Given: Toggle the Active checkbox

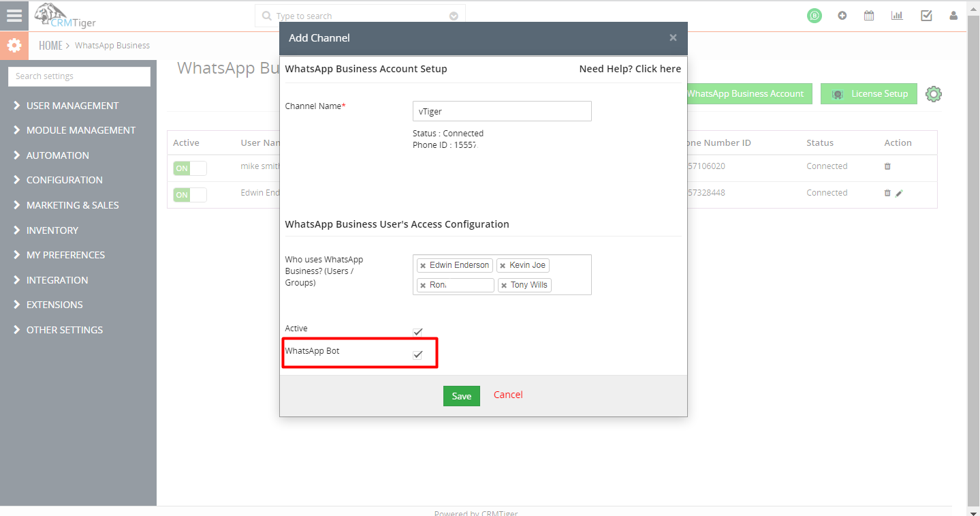Looking at the screenshot, I should pyautogui.click(x=417, y=332).
